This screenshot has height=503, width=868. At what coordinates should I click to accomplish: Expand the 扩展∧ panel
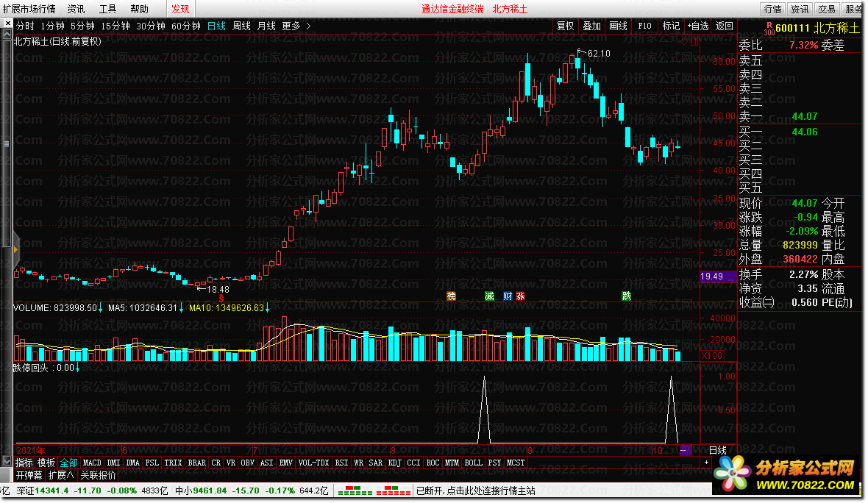click(x=61, y=475)
